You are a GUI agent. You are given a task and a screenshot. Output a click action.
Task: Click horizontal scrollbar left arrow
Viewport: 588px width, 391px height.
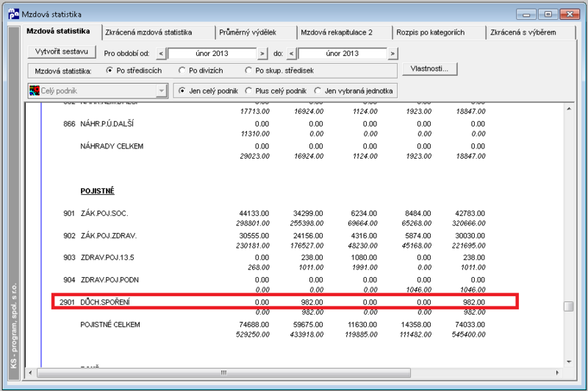tap(30, 373)
